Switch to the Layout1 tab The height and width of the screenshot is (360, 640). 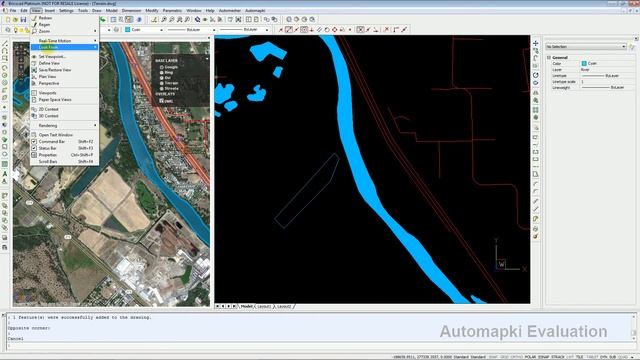coord(264,306)
